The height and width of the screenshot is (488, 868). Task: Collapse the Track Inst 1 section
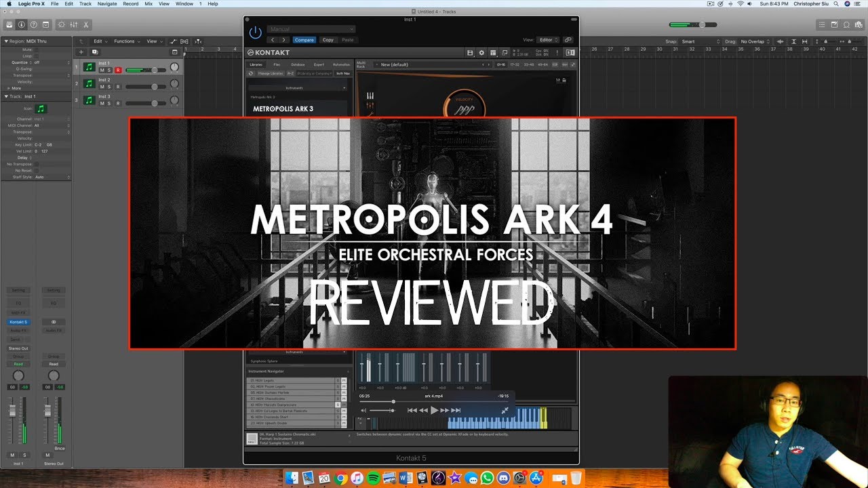5,96
